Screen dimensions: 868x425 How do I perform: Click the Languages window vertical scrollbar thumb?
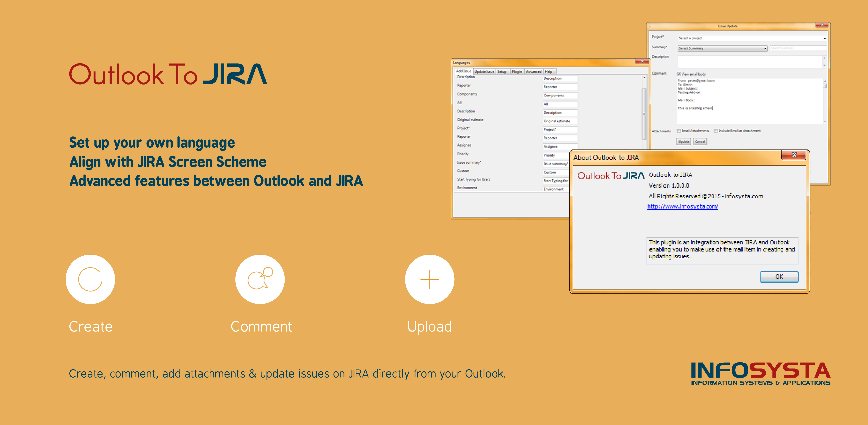[644, 114]
